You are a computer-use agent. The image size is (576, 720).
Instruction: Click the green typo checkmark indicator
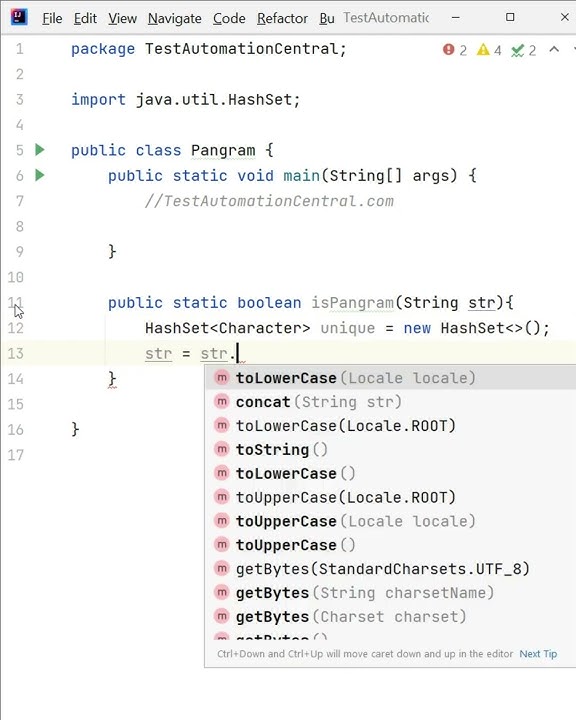click(x=518, y=50)
